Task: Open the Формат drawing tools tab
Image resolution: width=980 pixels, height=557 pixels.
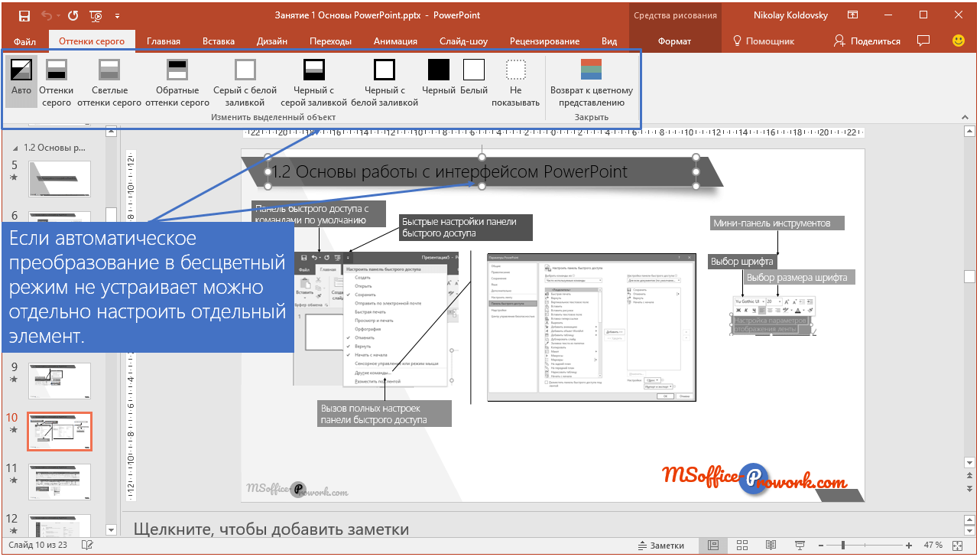Action: (x=674, y=41)
